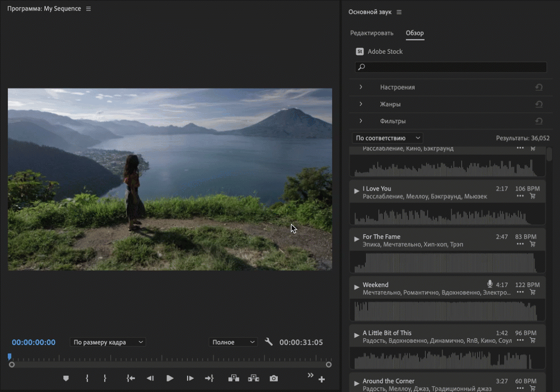Open the По соответствию sort dropdown
Screen dimensions: 560x392
click(x=388, y=138)
